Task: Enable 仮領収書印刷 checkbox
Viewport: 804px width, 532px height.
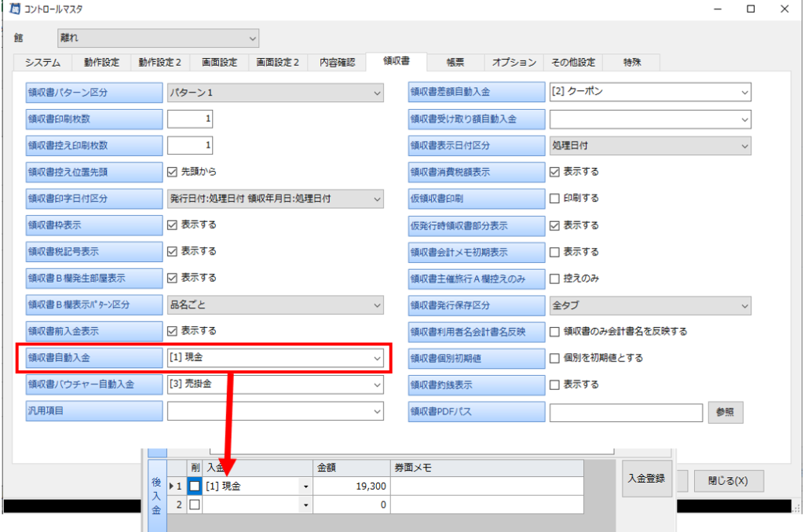Action: pyautogui.click(x=555, y=199)
